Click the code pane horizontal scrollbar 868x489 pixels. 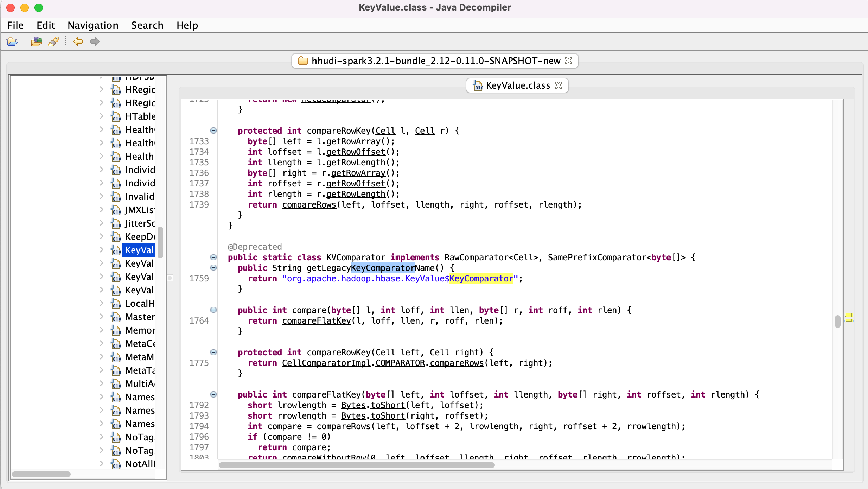[x=356, y=465]
